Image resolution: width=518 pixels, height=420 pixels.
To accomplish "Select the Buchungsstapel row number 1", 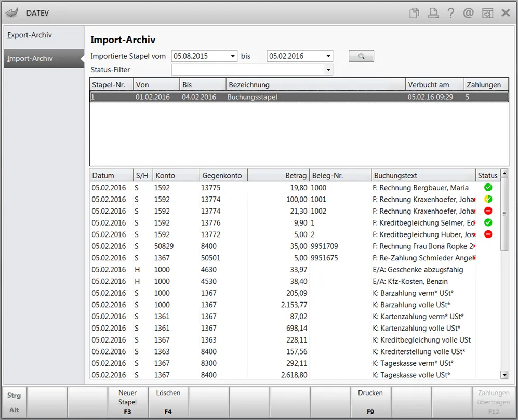I will pos(299,97).
